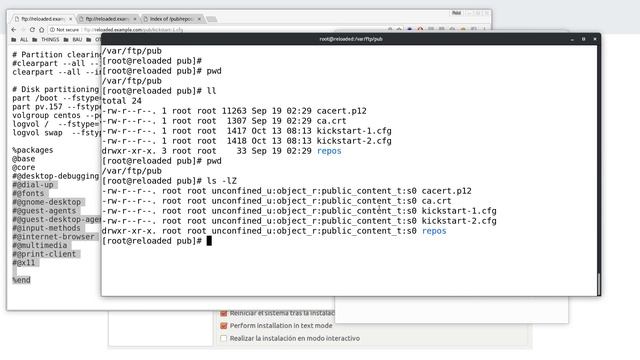Click cacert.p12 in the ls -lZ output
The width and height of the screenshot is (640, 360).
coord(447,191)
